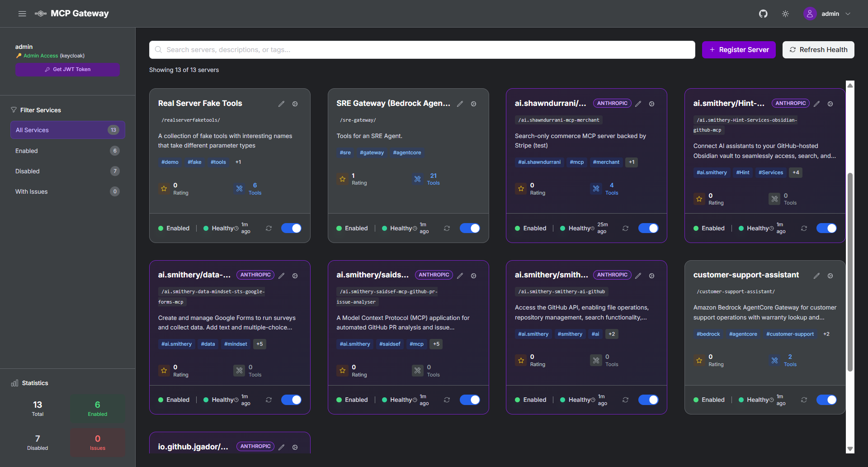Click Get JWT Token in the sidebar
Viewport: 868px width, 467px height.
click(x=67, y=70)
